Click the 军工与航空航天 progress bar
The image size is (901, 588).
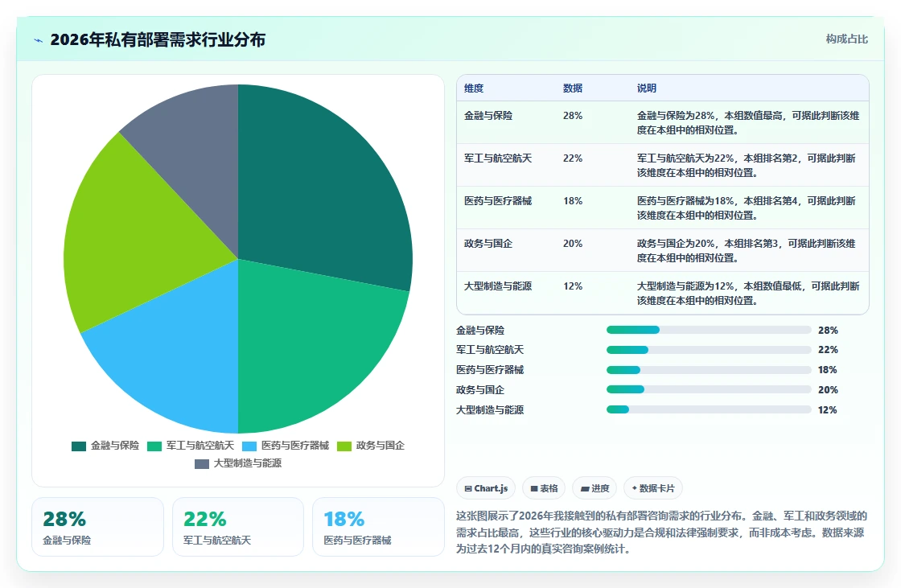point(709,350)
